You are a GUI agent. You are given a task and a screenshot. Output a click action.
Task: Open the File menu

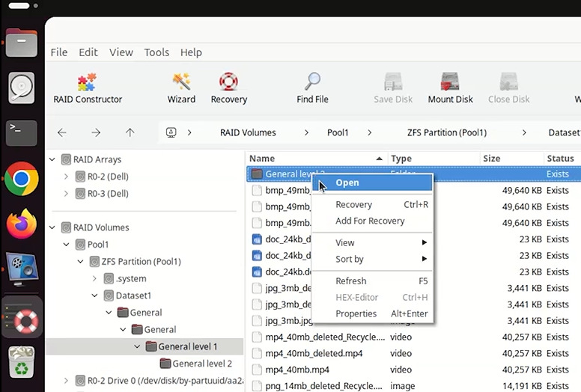tap(59, 52)
